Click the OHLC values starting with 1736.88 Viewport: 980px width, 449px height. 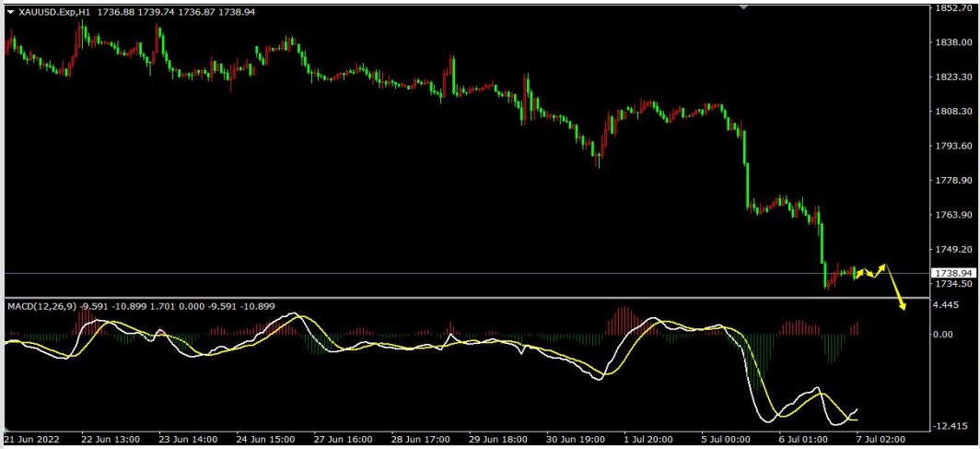[176, 12]
